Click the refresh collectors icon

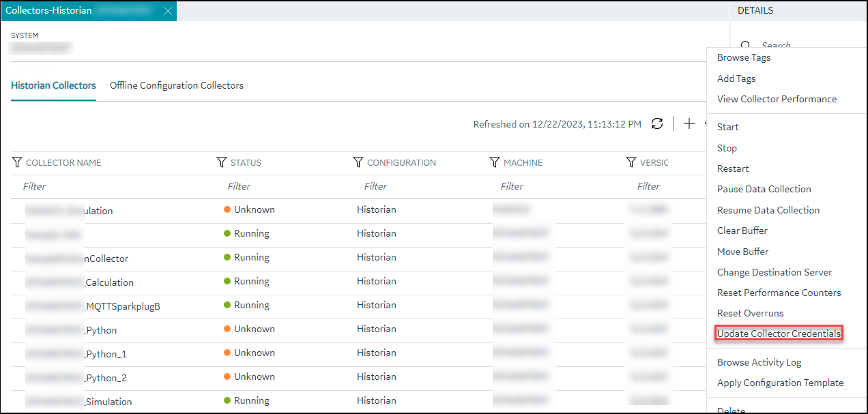click(x=657, y=123)
